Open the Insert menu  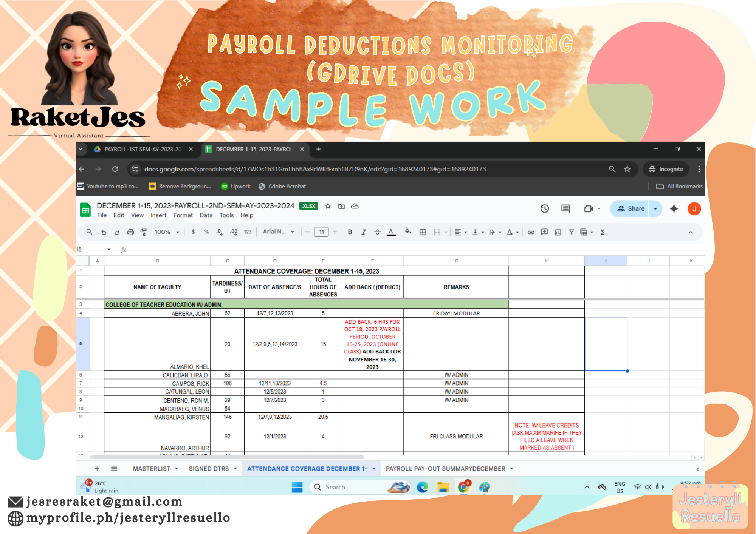click(x=158, y=215)
